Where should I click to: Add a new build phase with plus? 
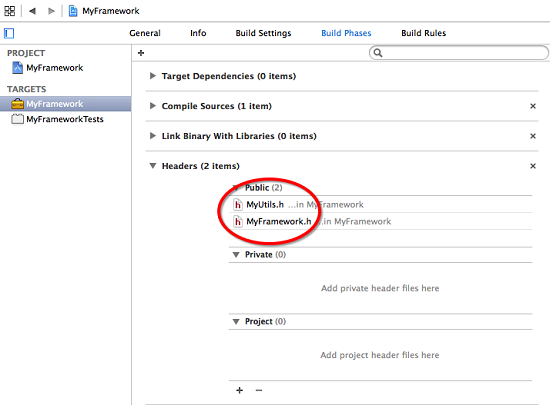coord(141,53)
